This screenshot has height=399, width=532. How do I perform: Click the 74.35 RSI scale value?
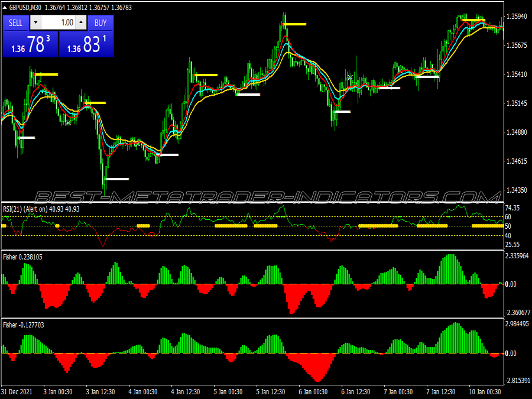coord(512,207)
